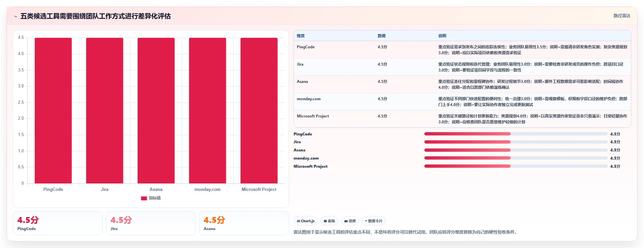Image resolution: width=644 pixels, height=248 pixels.
Task: Select the Microsoft Project cell in the table
Action: 313,116
